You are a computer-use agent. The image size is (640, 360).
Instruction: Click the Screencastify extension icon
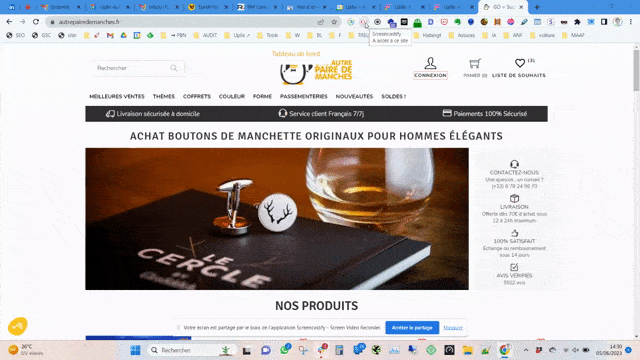[x=364, y=22]
